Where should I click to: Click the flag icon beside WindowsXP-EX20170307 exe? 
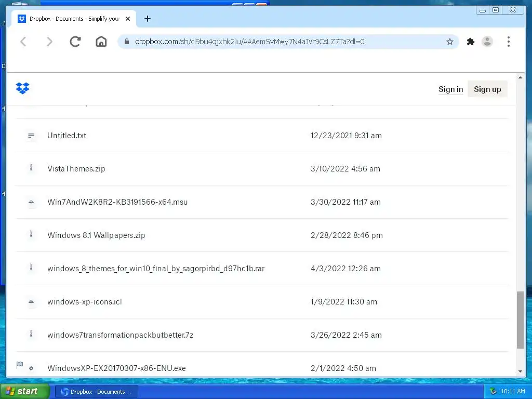point(20,365)
